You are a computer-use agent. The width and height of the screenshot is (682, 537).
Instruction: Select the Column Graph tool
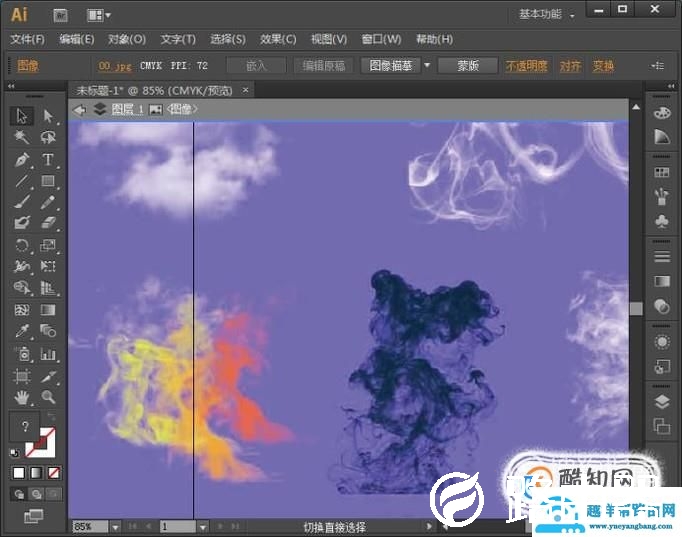48,354
